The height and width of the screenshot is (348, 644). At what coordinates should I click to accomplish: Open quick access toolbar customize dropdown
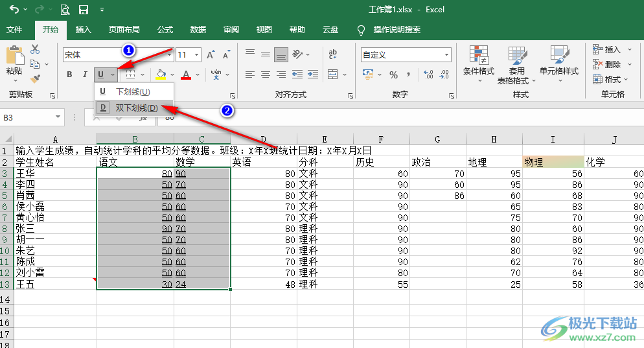[x=102, y=10]
